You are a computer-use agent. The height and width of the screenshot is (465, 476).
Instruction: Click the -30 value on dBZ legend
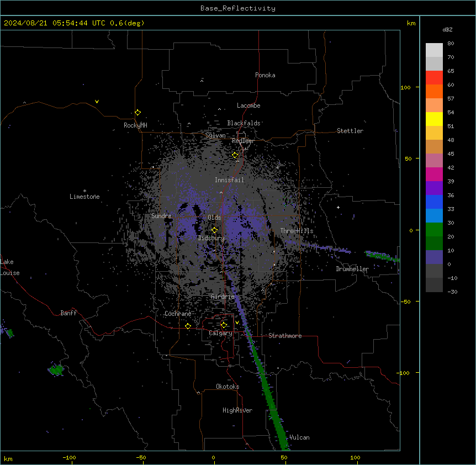tap(452, 292)
